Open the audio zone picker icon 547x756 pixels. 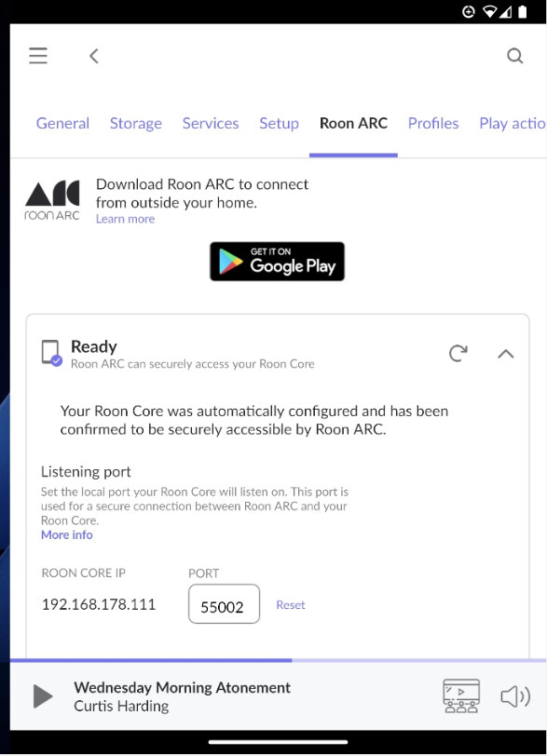click(460, 695)
